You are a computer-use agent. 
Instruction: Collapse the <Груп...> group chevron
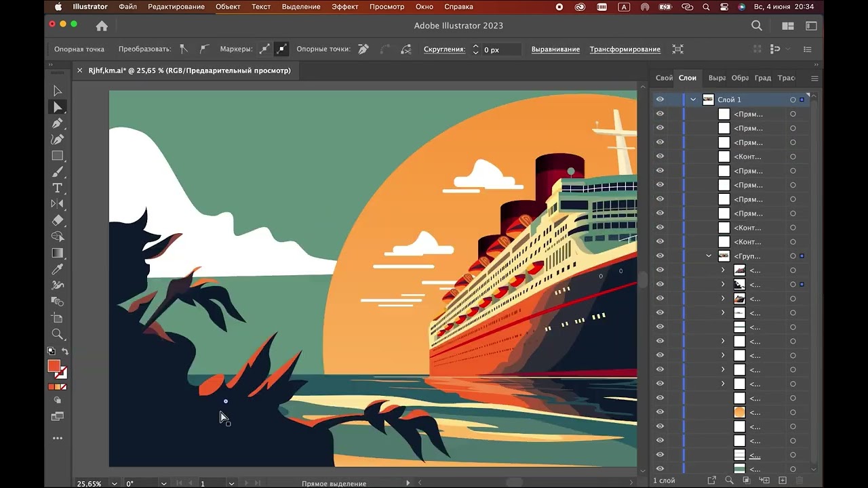click(x=709, y=256)
